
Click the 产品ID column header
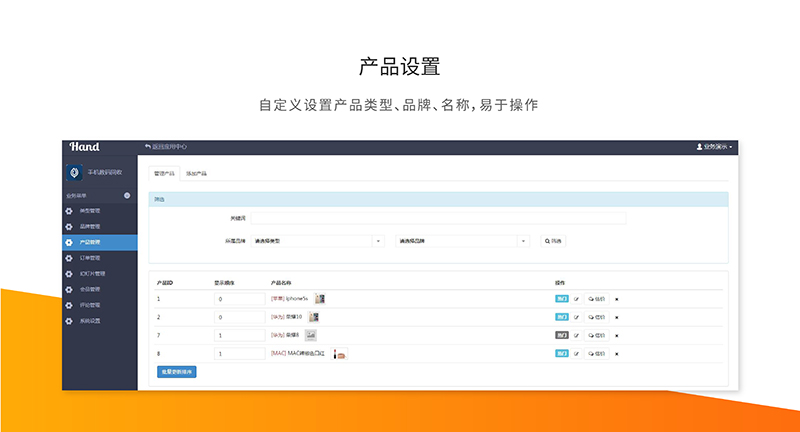(165, 283)
